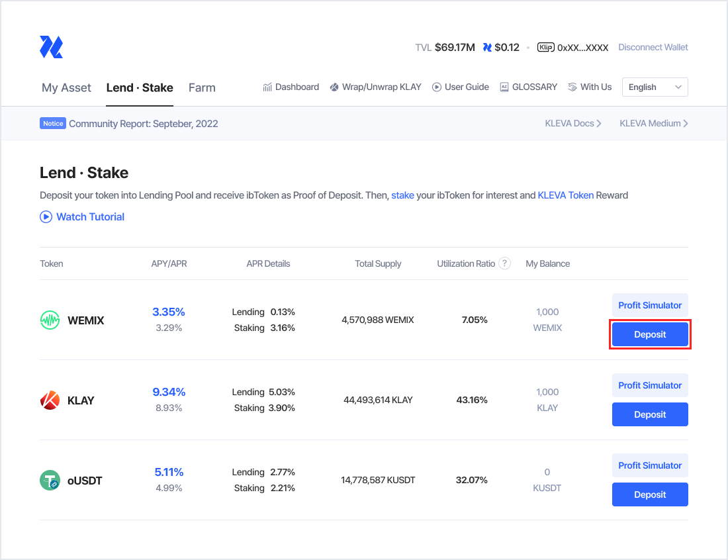Click the KLAY token icon
The height and width of the screenshot is (560, 728).
coord(50,400)
